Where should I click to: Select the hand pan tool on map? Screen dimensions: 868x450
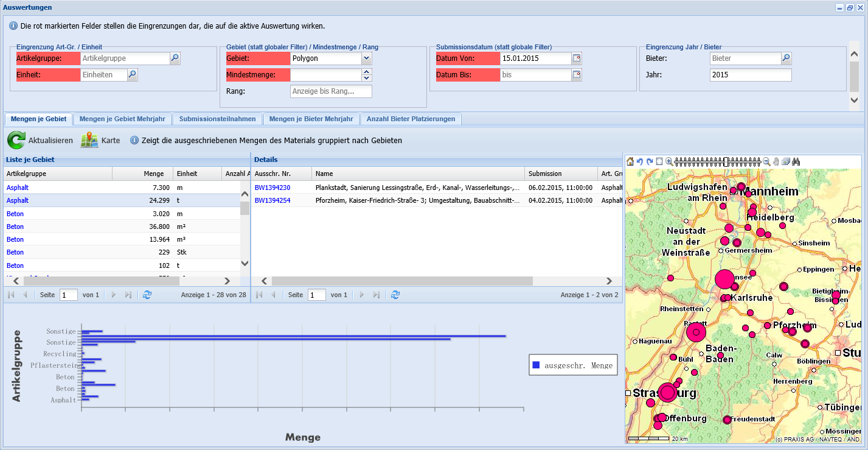coord(776,161)
